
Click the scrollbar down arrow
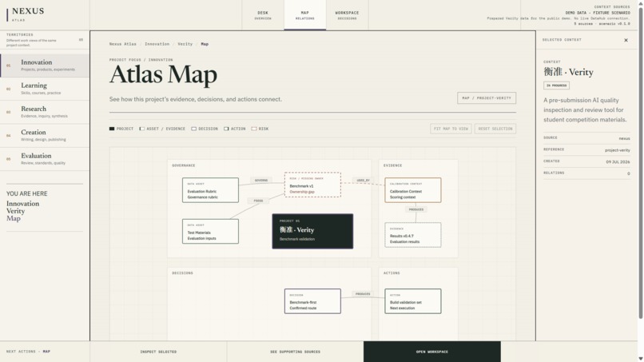(x=641, y=359)
